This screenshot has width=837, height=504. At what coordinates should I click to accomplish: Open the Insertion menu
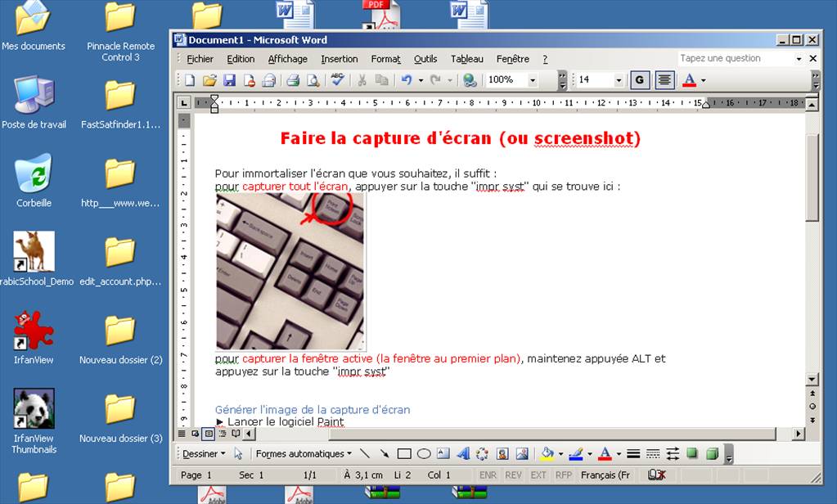339,59
